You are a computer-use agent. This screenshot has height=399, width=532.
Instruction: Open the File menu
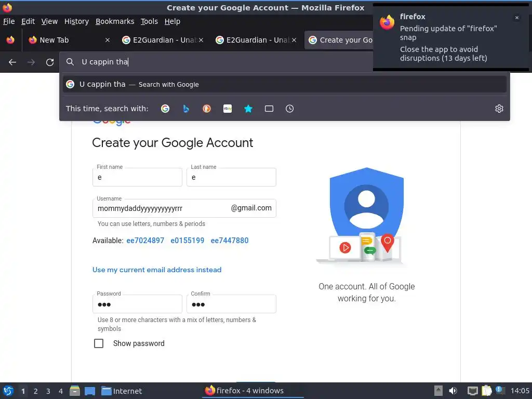click(x=9, y=21)
